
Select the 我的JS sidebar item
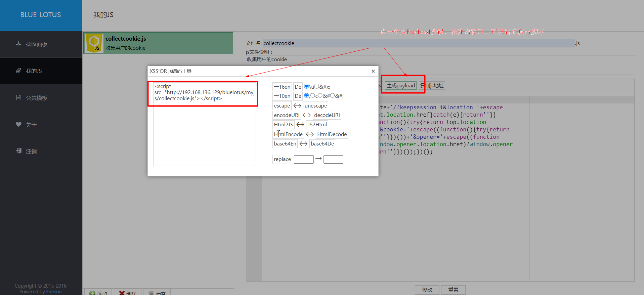41,71
